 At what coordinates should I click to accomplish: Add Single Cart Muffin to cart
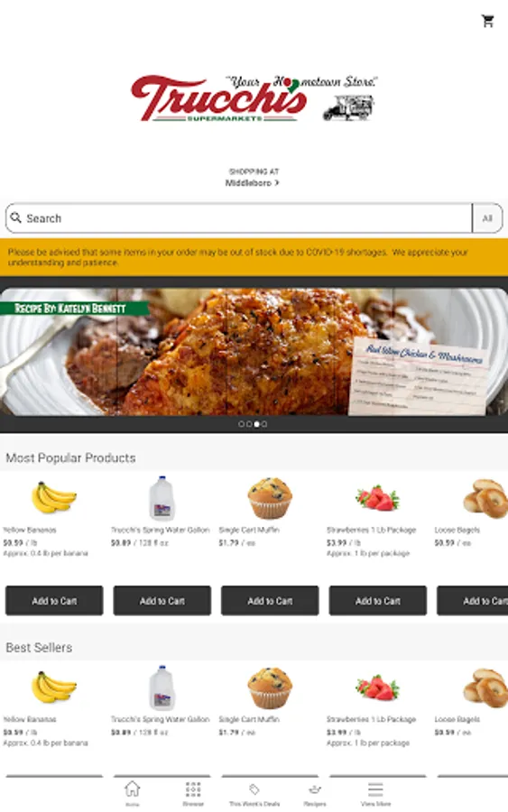pyautogui.click(x=270, y=601)
